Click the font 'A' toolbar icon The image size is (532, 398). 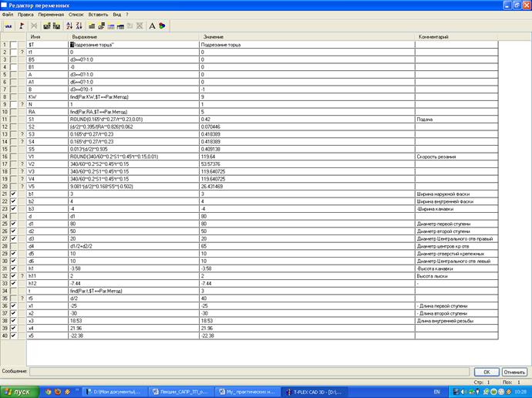click(153, 25)
